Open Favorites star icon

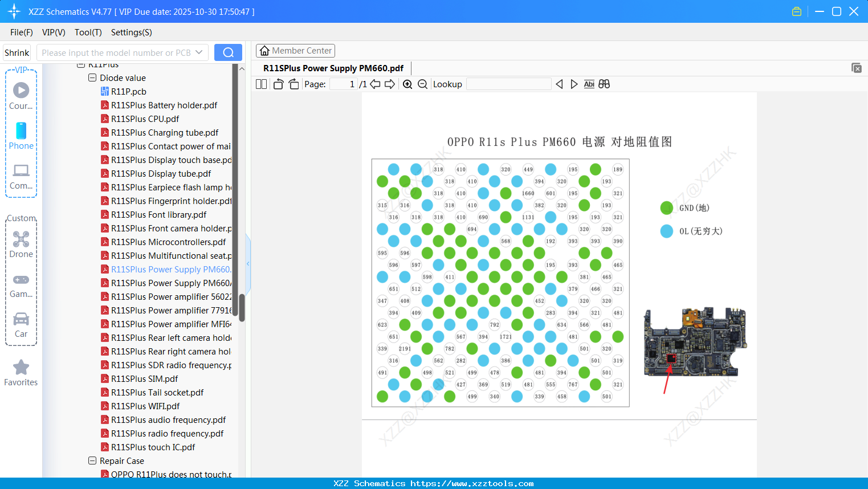coord(21,367)
